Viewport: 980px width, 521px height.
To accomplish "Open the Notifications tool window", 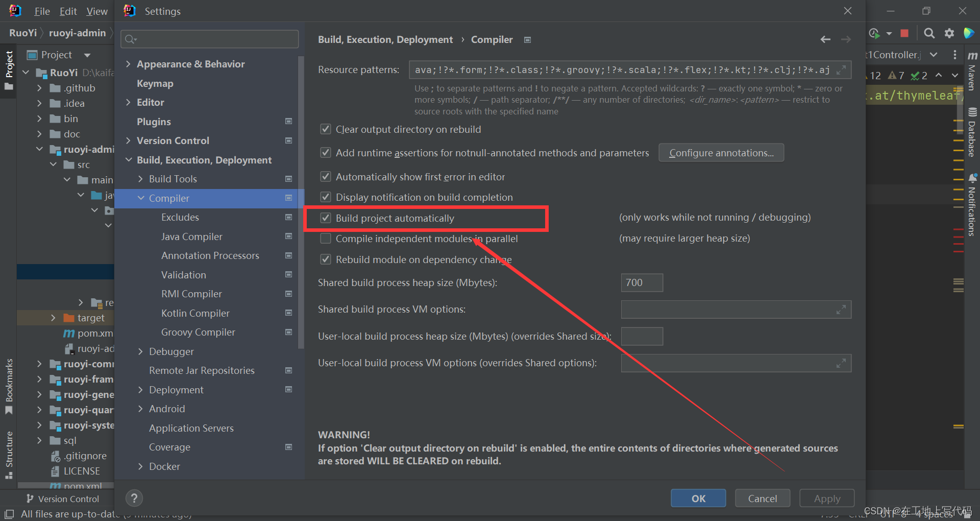I will [972, 204].
